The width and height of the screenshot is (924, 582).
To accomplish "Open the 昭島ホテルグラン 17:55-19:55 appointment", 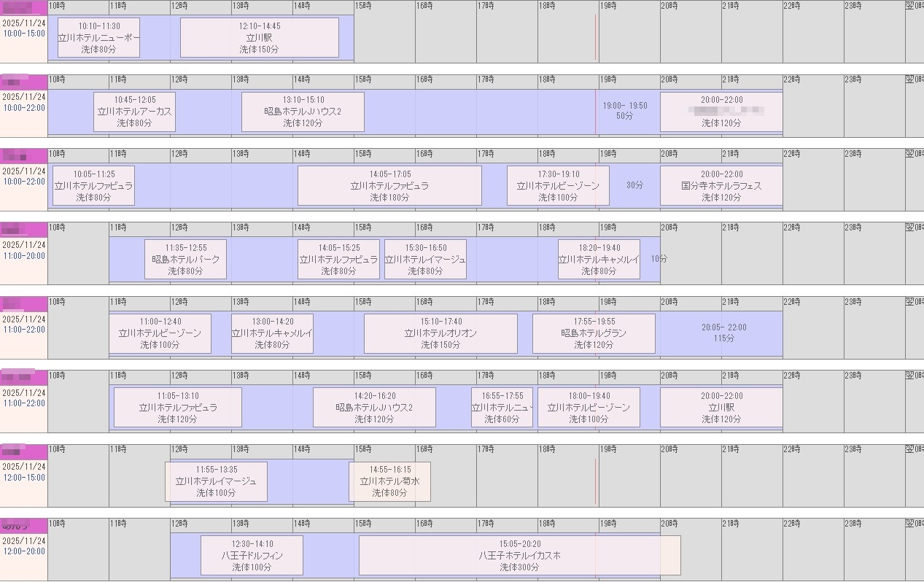I will pyautogui.click(x=594, y=333).
